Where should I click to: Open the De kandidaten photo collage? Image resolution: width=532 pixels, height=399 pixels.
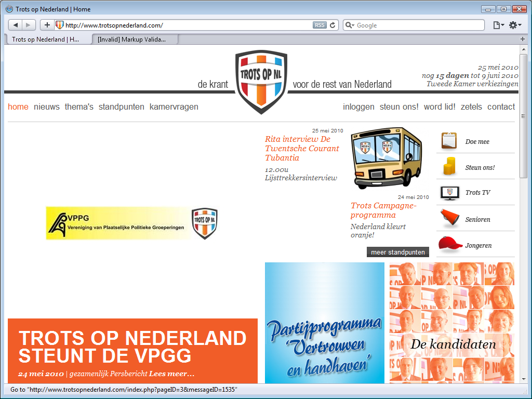coord(452,323)
